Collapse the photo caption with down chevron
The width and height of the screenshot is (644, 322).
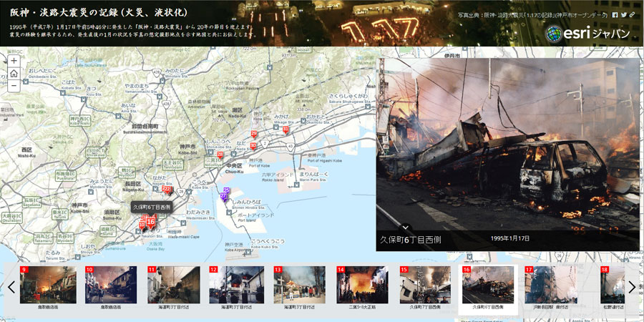[x=404, y=228]
